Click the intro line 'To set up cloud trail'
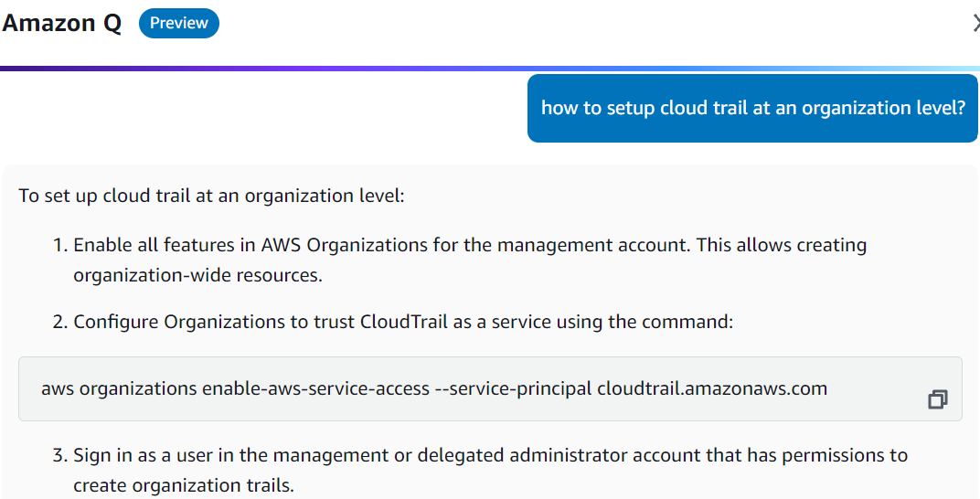Screen dimensions: 980x499 coord(210,196)
